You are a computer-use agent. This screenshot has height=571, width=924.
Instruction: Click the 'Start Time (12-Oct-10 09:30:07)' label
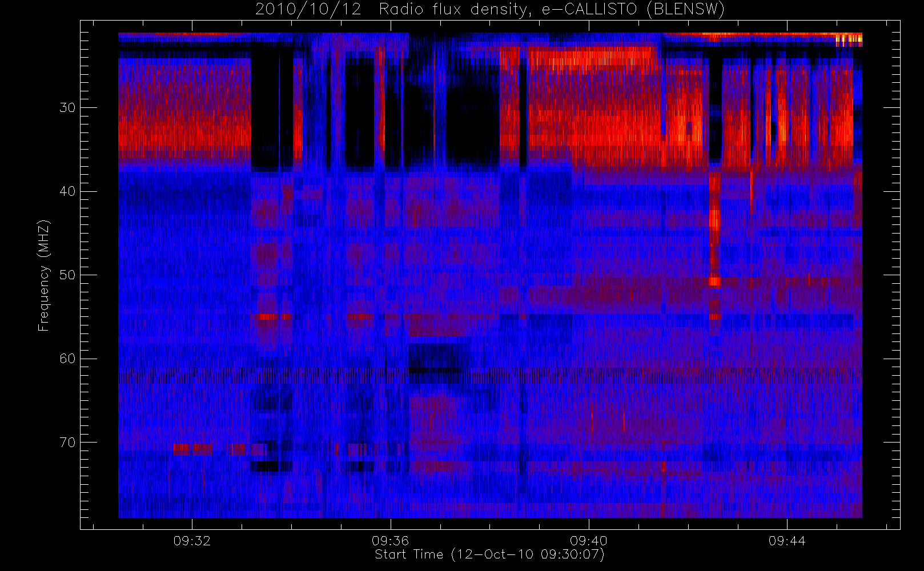point(489,554)
